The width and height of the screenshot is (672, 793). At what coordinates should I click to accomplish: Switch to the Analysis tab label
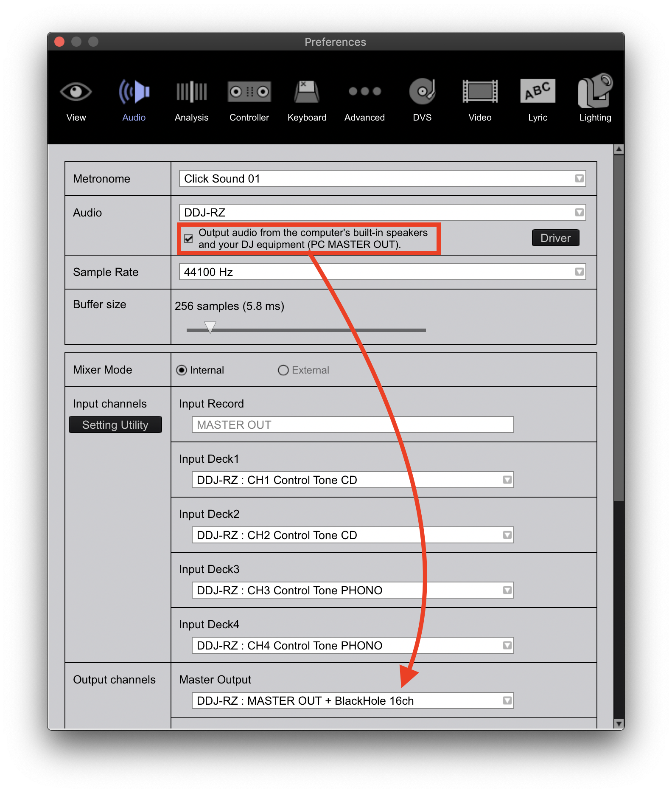(191, 118)
